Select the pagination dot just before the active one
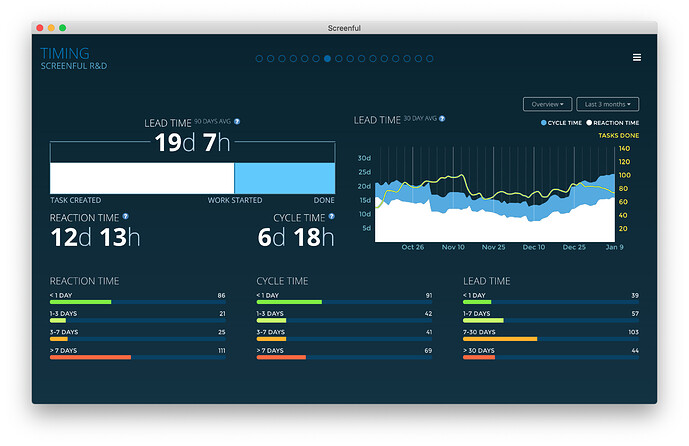 (x=316, y=58)
